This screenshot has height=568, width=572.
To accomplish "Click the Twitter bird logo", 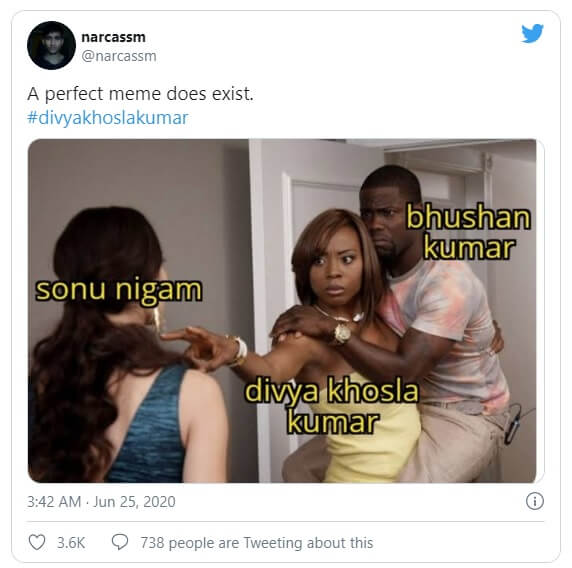I will coord(532,34).
